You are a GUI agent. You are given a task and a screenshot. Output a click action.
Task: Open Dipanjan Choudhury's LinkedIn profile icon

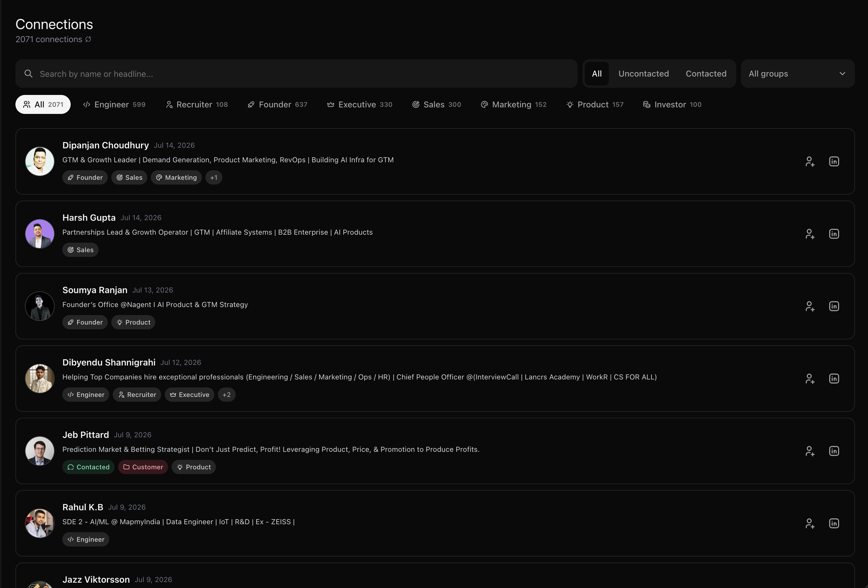coord(834,161)
